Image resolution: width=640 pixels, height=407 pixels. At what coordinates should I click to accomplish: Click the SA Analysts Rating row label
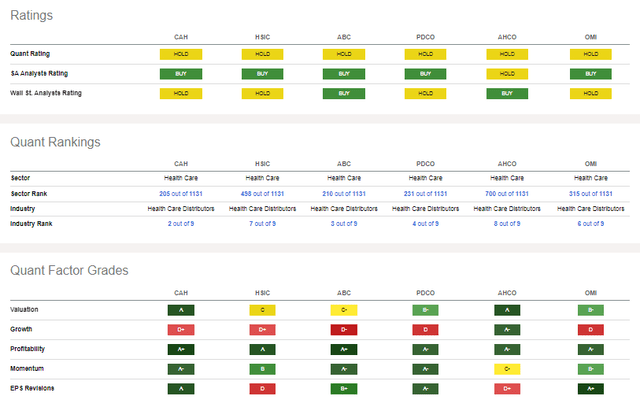tap(39, 73)
